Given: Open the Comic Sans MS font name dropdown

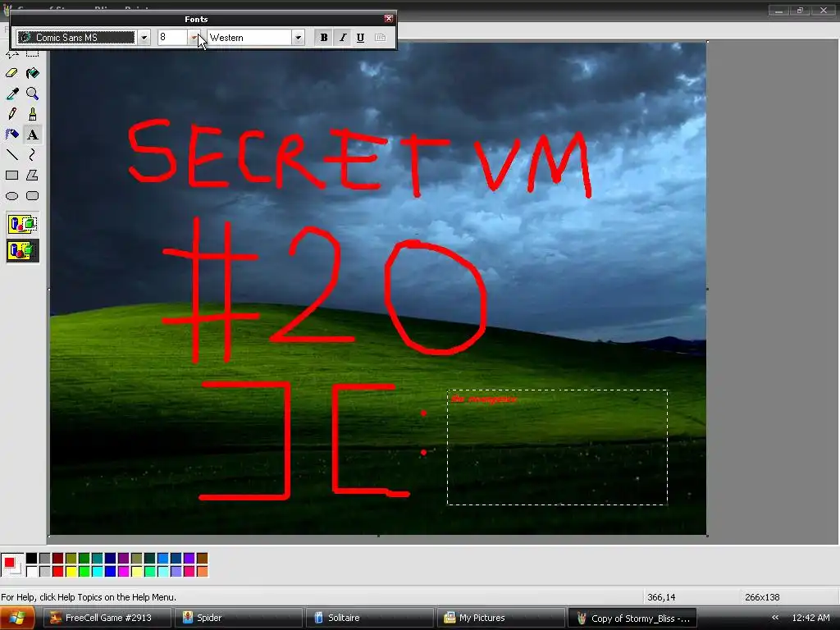Looking at the screenshot, I should coord(144,38).
